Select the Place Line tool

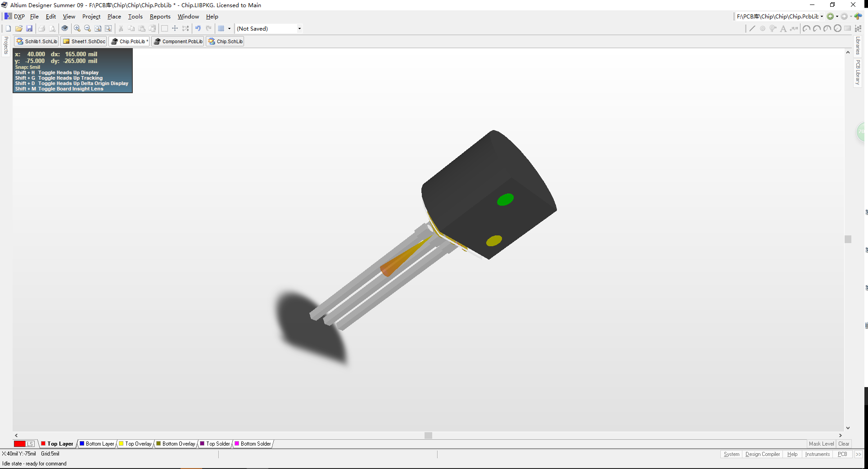[752, 28]
